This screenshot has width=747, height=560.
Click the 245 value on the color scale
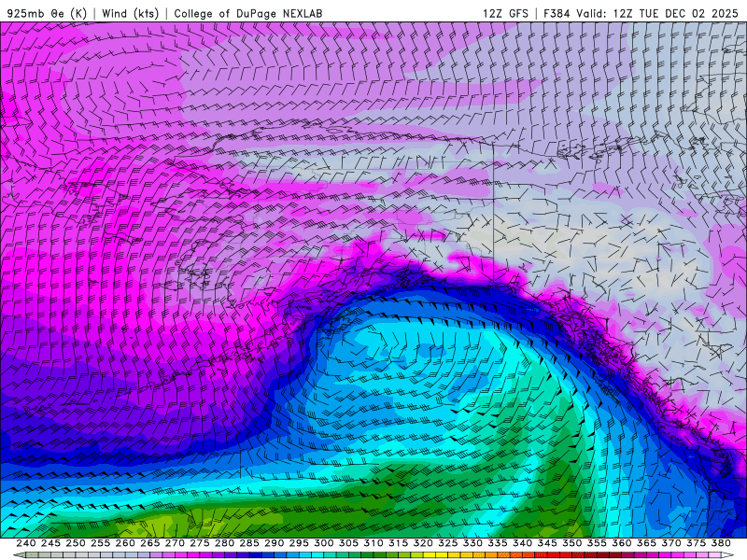pyautogui.click(x=51, y=543)
